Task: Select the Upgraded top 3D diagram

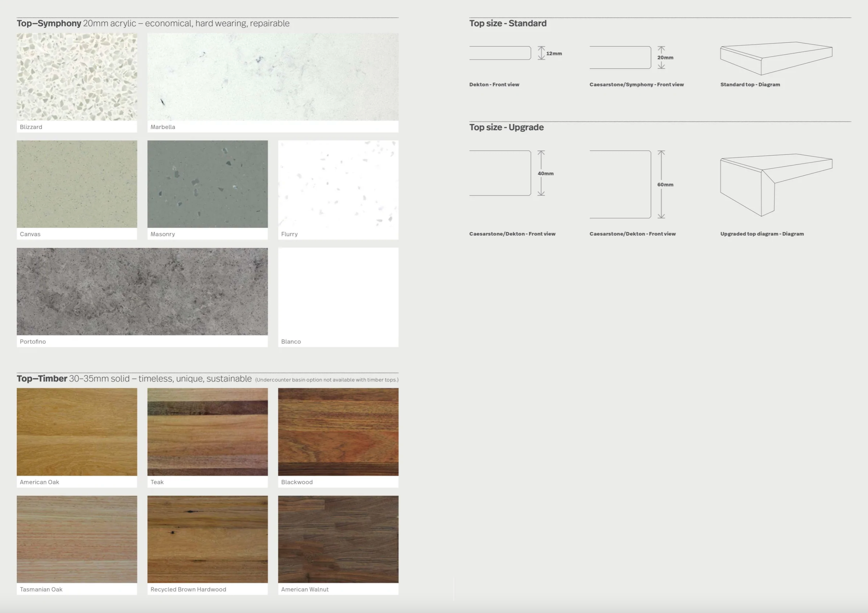Action: pos(776,185)
